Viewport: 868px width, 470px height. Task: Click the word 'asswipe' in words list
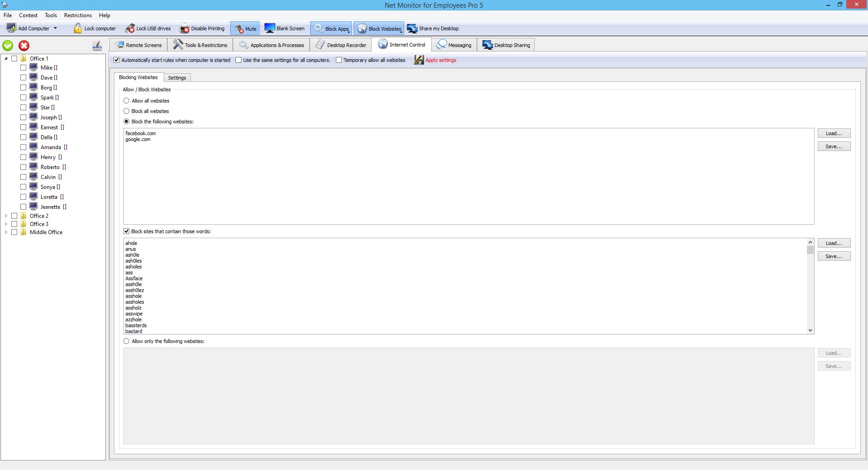(134, 314)
